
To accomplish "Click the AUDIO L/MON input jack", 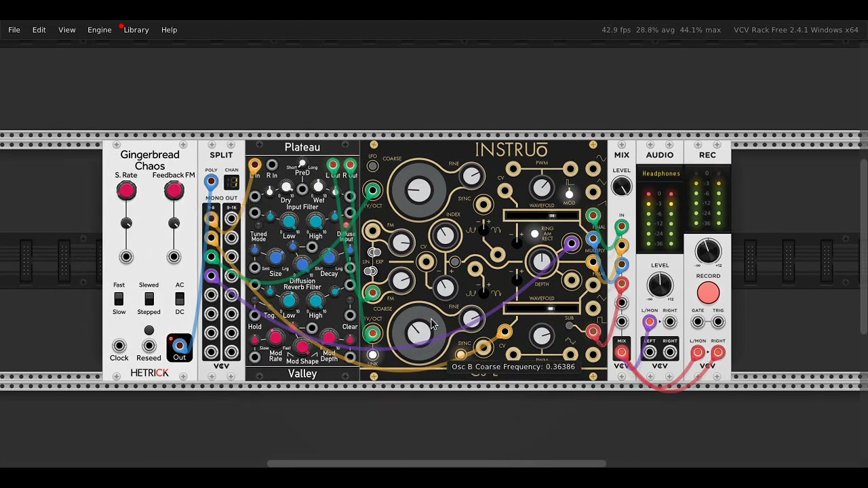I will [650, 322].
